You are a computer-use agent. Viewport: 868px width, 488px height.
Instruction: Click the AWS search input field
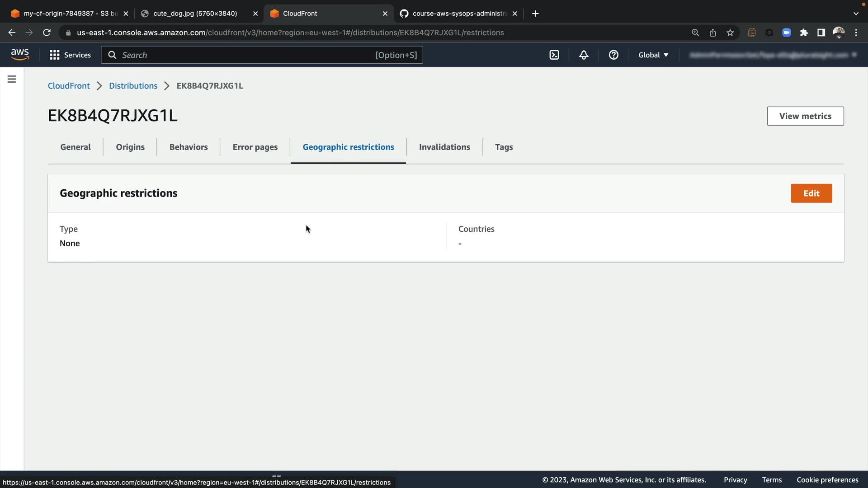pos(246,55)
